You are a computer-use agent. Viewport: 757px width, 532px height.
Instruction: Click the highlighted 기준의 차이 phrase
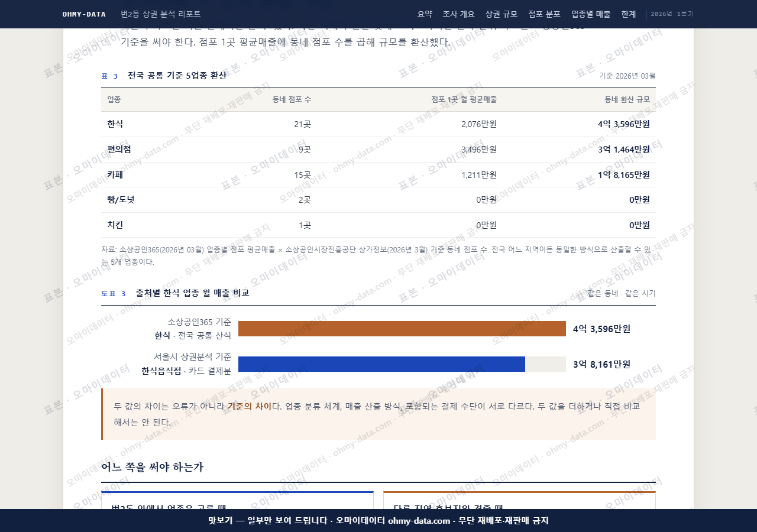tap(249, 406)
